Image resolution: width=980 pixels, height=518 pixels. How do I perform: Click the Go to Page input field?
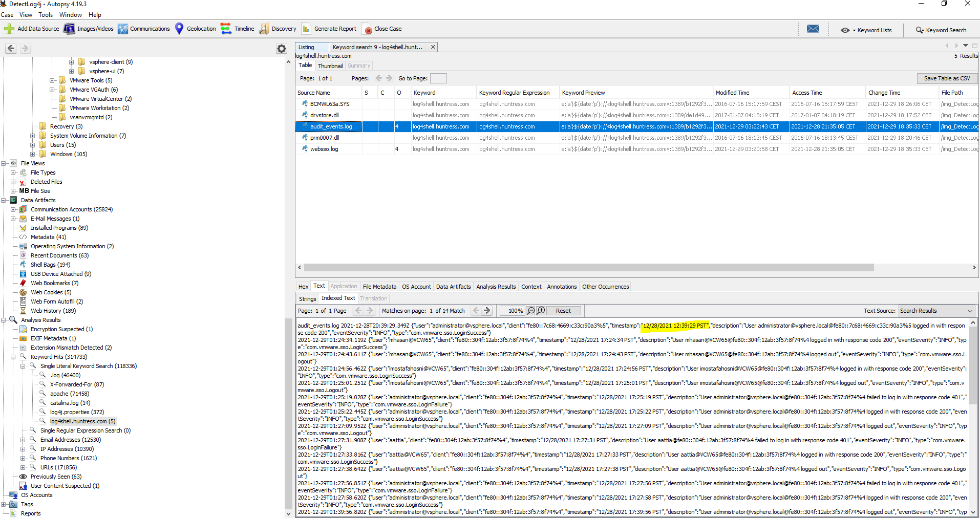438,78
